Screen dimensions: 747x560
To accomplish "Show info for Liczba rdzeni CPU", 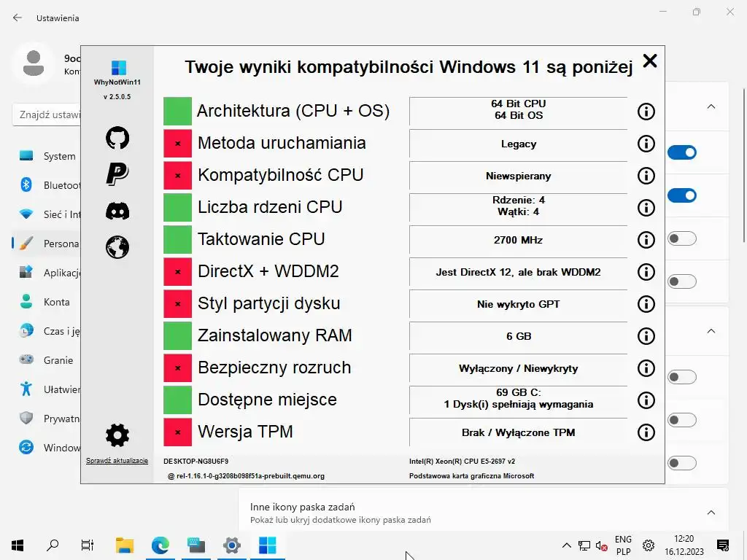I will [646, 208].
